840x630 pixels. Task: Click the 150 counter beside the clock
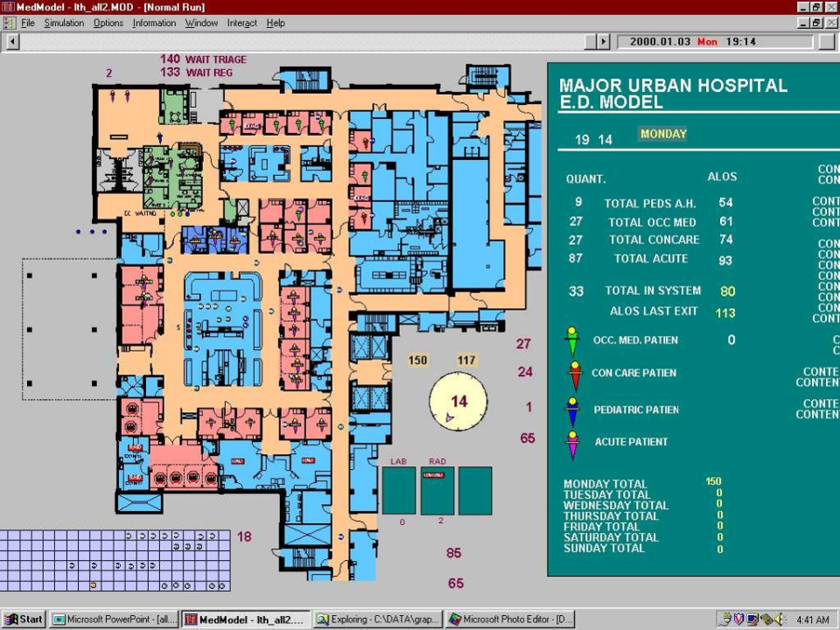coord(418,360)
